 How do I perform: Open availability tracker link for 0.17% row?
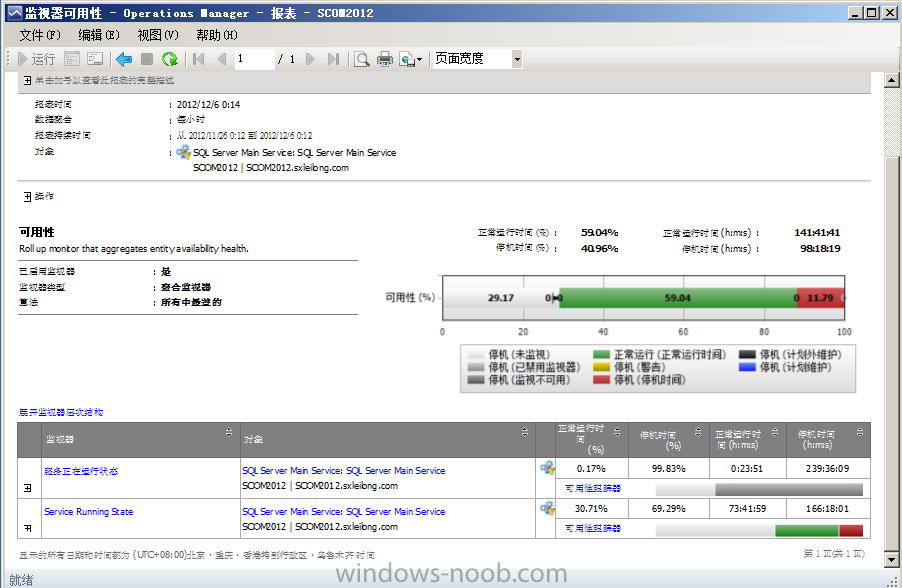tap(593, 488)
